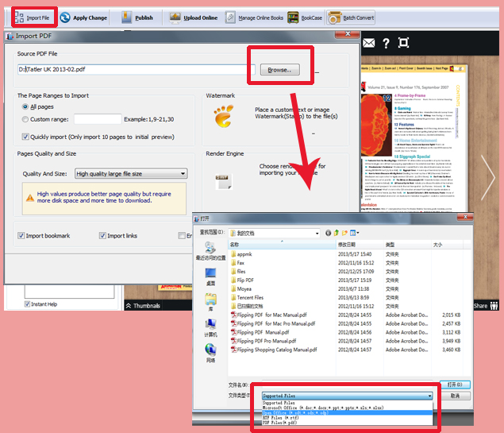This screenshot has height=433, width=504.
Task: Click the Browse button for the source PDF
Action: (279, 69)
